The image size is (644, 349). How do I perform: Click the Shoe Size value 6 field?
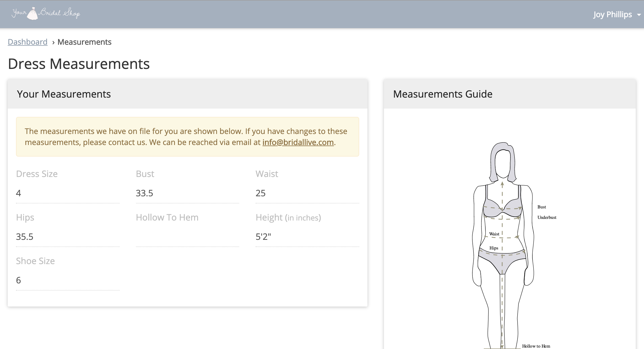[68, 280]
